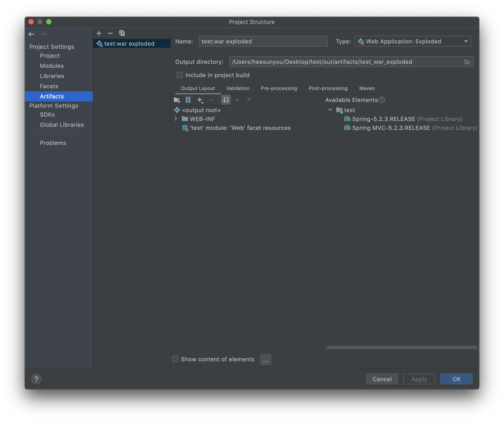Copy the selected artifact using the copy icon
Viewport: 504px width, 422px height.
(x=122, y=33)
